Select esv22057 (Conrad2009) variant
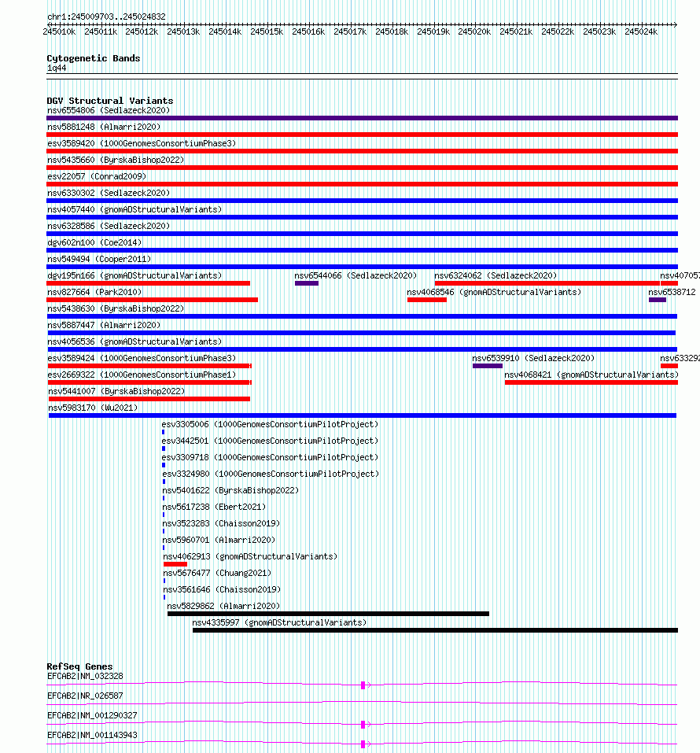Screen dimensions: 700x753 tap(97, 176)
